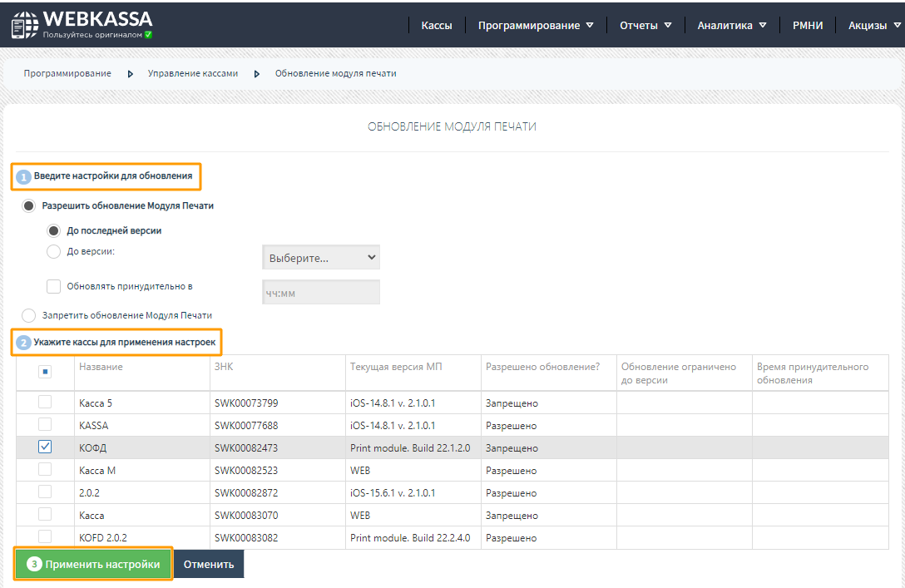Select Разрешить обновление Модуля Печати radio
The height and width of the screenshot is (588, 905).
pos(29,206)
